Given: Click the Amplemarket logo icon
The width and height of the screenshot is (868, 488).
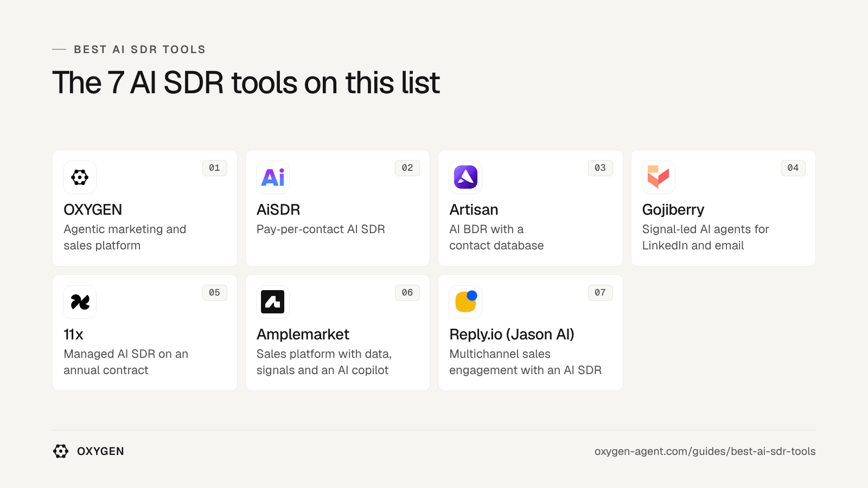Looking at the screenshot, I should tap(273, 302).
